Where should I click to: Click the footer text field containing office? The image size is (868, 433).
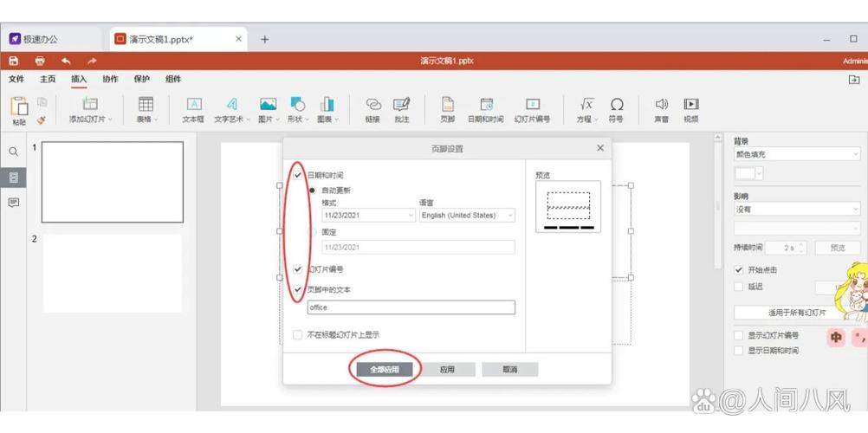coord(411,307)
